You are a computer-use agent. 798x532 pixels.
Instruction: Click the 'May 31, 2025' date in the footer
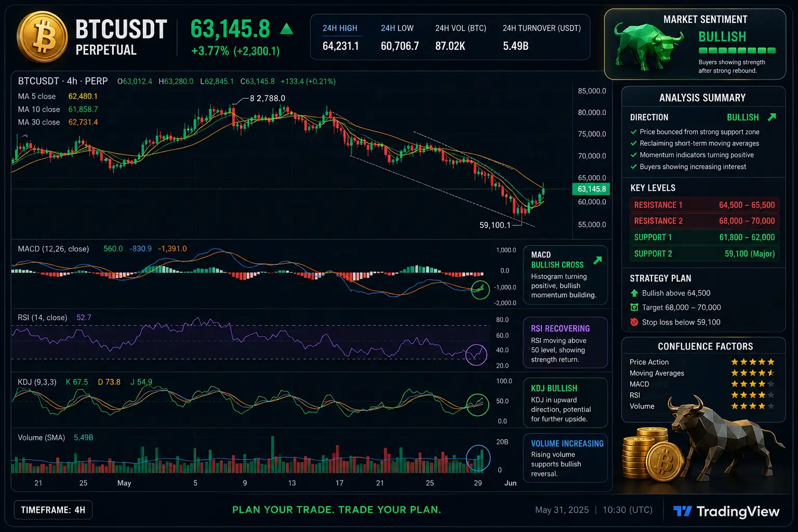(562, 510)
